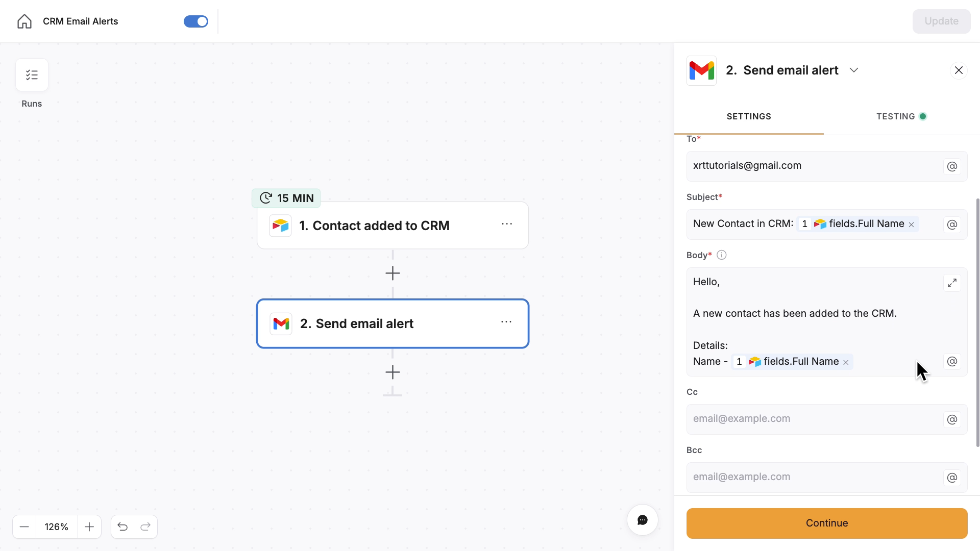Remove the fields.Full Name token from Subject
The image size is (980, 551).
pos(911,224)
